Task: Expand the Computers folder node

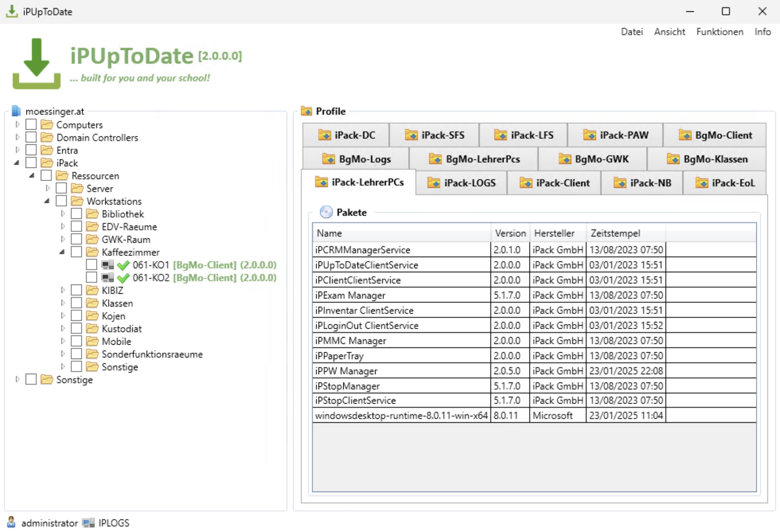Action: (x=17, y=125)
